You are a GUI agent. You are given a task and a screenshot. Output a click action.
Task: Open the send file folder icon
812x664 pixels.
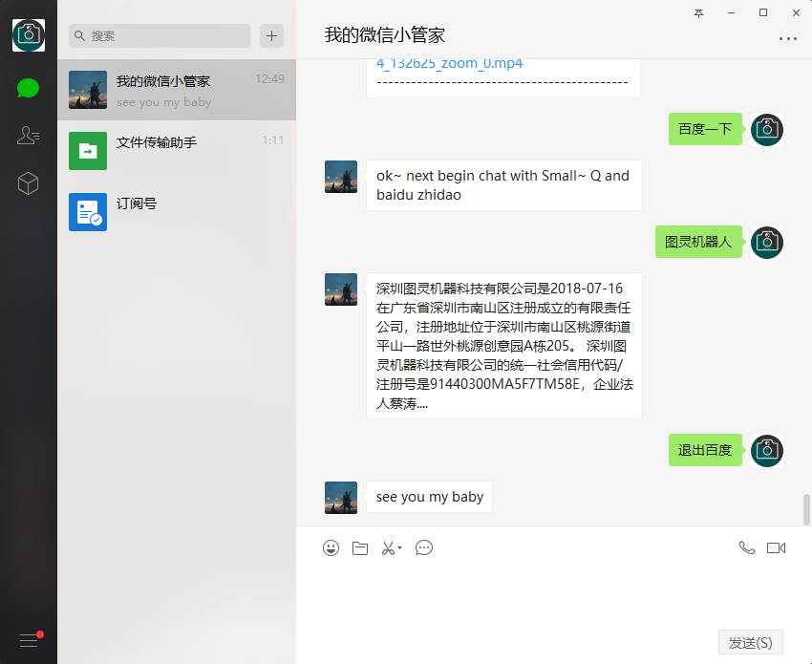point(360,548)
